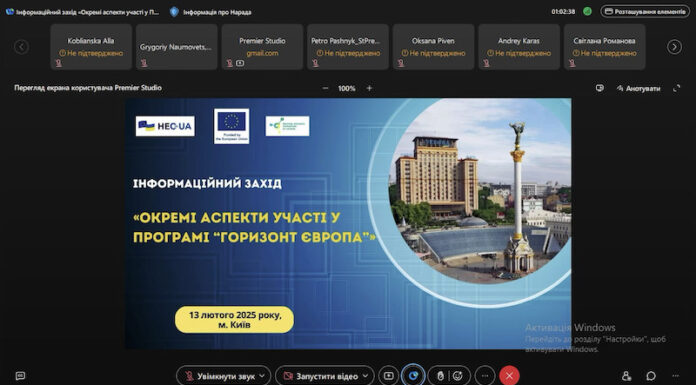Screen dimensions: 696x385
Task: Open the reactions smiley icon
Action: [x=458, y=376]
